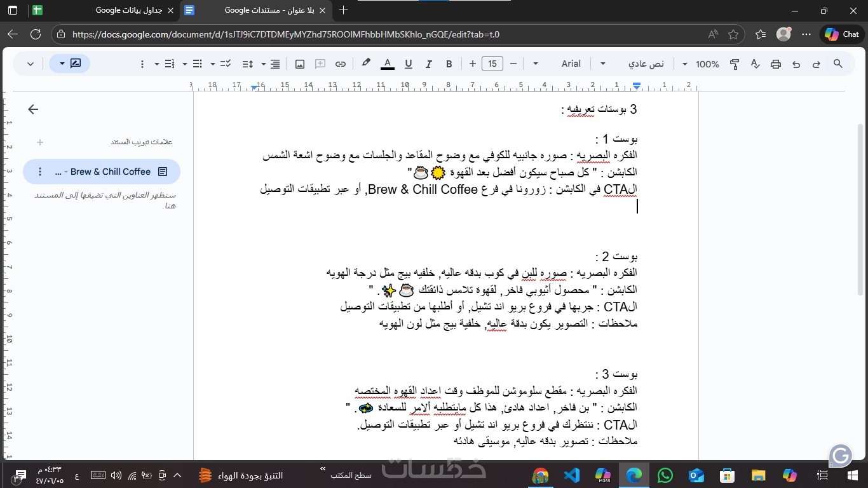Toggle underline formatting
Viewport: 868px width, 488px height.
pyautogui.click(x=409, y=64)
